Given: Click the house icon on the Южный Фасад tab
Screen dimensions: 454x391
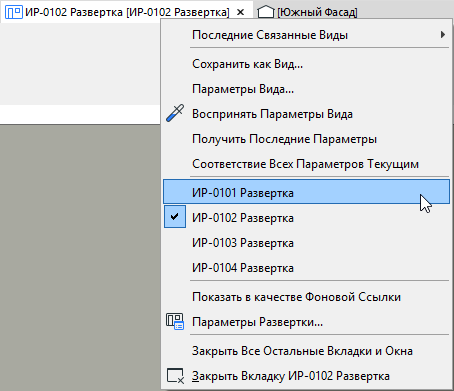Looking at the screenshot, I should (266, 12).
